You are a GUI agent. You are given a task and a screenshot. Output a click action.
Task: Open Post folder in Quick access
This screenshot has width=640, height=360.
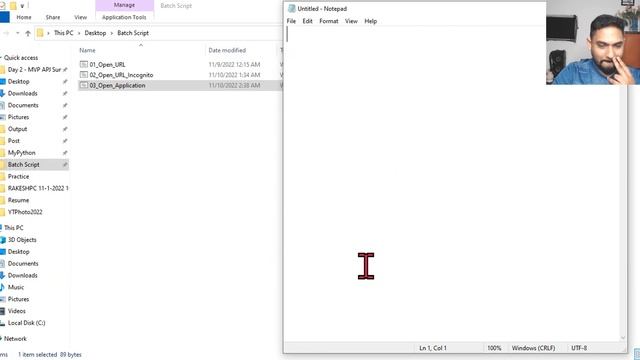(13, 141)
